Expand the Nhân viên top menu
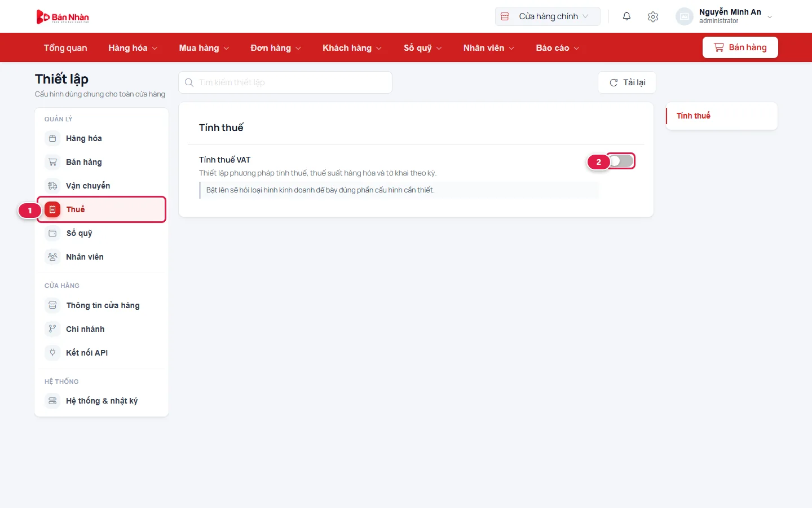 click(x=489, y=48)
